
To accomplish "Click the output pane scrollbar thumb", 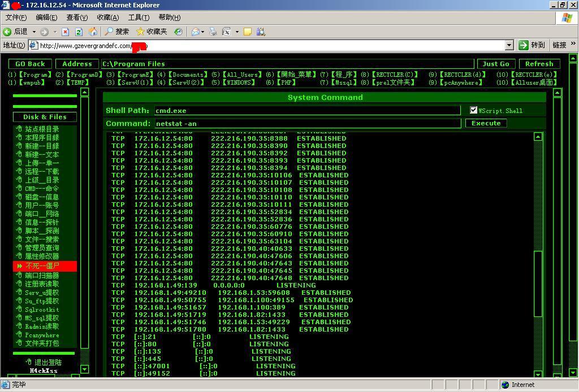I will click(538, 283).
